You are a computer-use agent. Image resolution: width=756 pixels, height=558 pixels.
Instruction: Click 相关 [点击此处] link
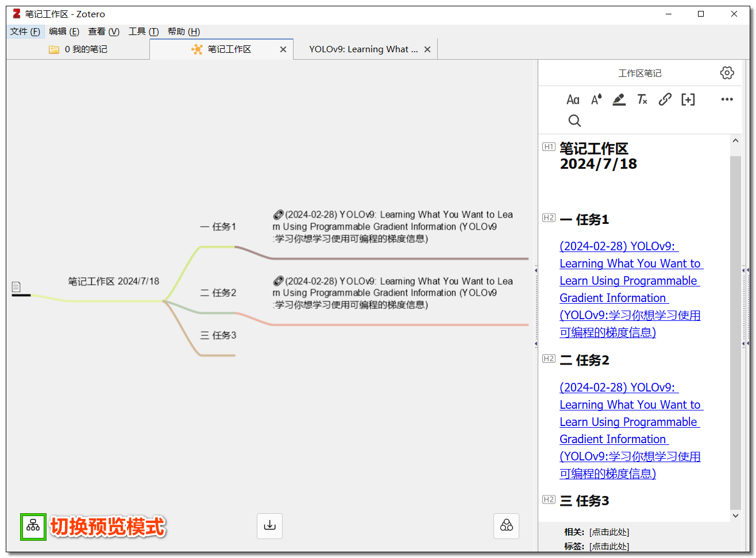pyautogui.click(x=609, y=532)
